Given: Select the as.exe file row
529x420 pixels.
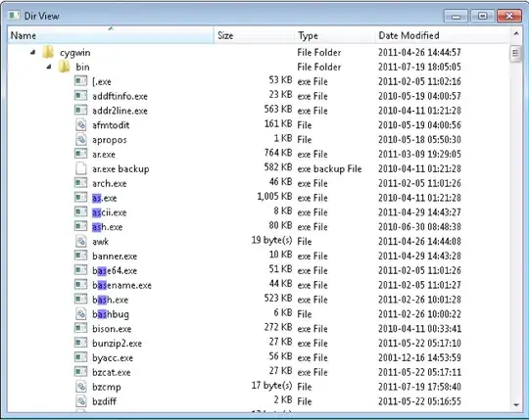Looking at the screenshot, I should [259, 198].
